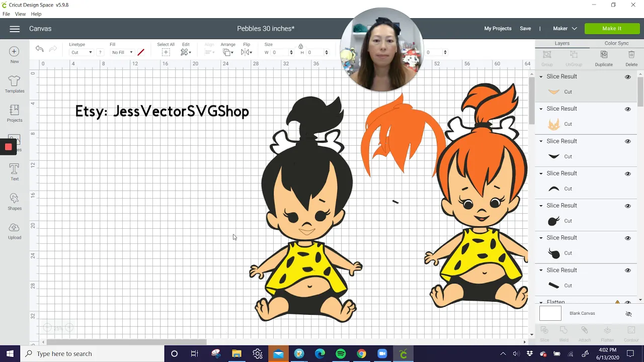644x362 pixels.
Task: Open the hamburger main menu
Action: [x=15, y=29]
